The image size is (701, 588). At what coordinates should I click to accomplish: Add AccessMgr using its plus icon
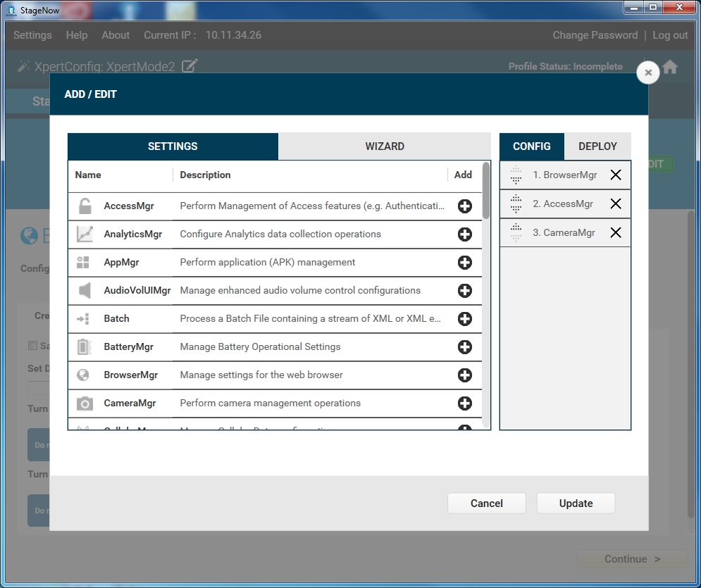coord(464,206)
